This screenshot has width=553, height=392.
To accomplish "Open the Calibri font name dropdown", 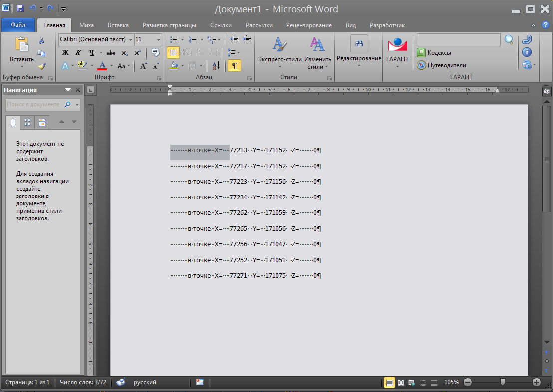I will click(130, 39).
